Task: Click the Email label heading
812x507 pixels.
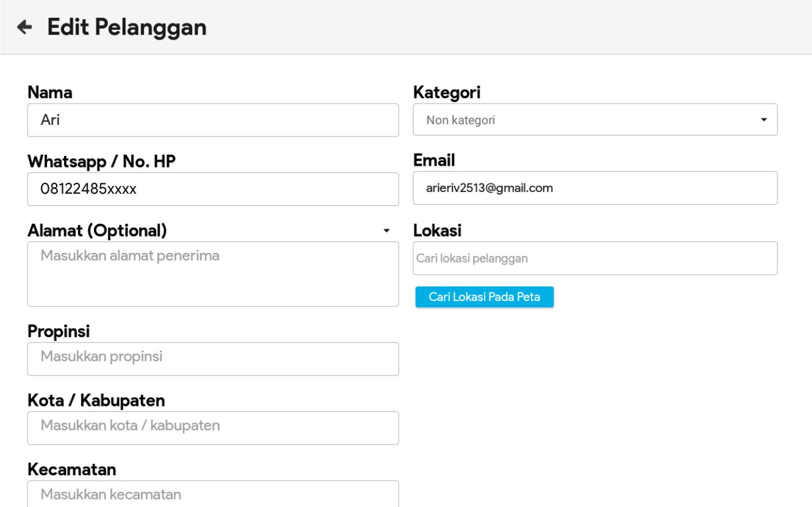Action: tap(434, 160)
